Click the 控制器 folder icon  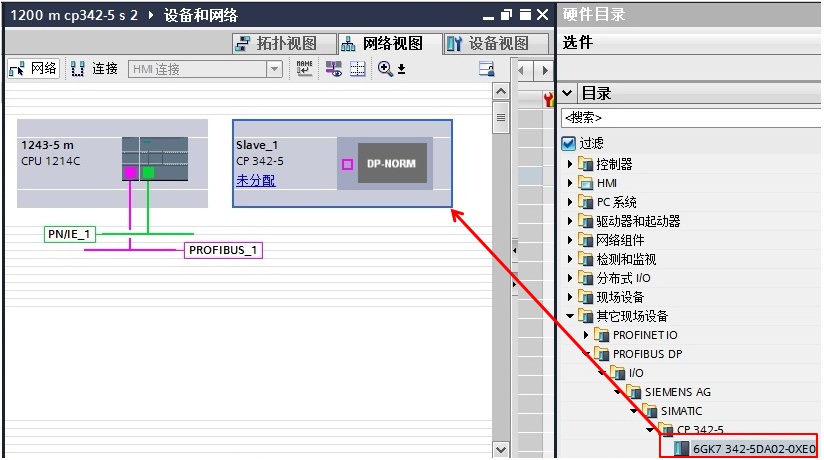[x=585, y=164]
